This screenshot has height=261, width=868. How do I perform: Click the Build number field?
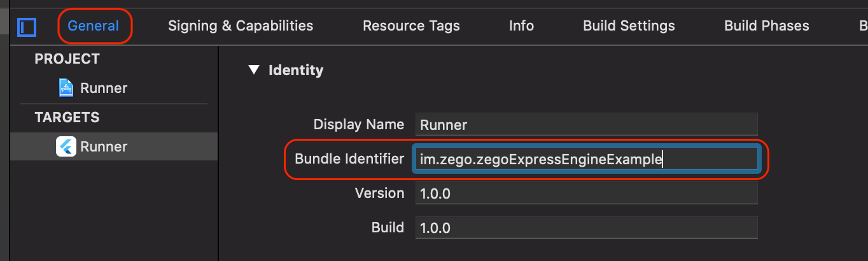[x=585, y=228]
